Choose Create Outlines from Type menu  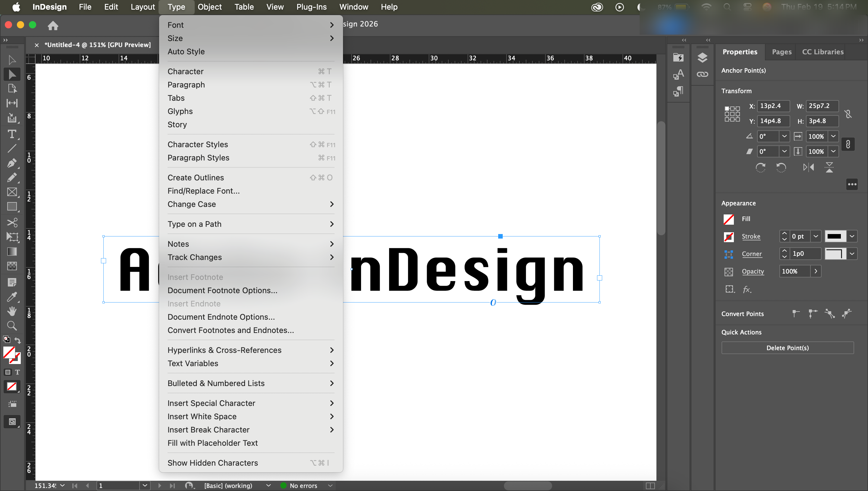tap(196, 177)
